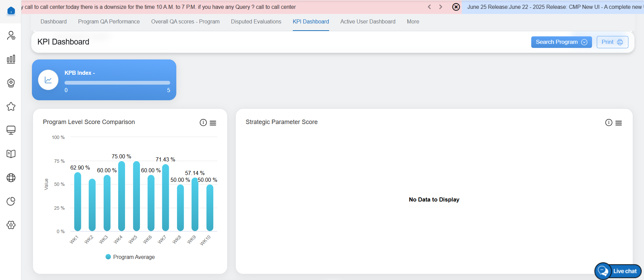Open the bar chart sidebar icon
Viewport: 644px width, 280px height.
[11, 59]
